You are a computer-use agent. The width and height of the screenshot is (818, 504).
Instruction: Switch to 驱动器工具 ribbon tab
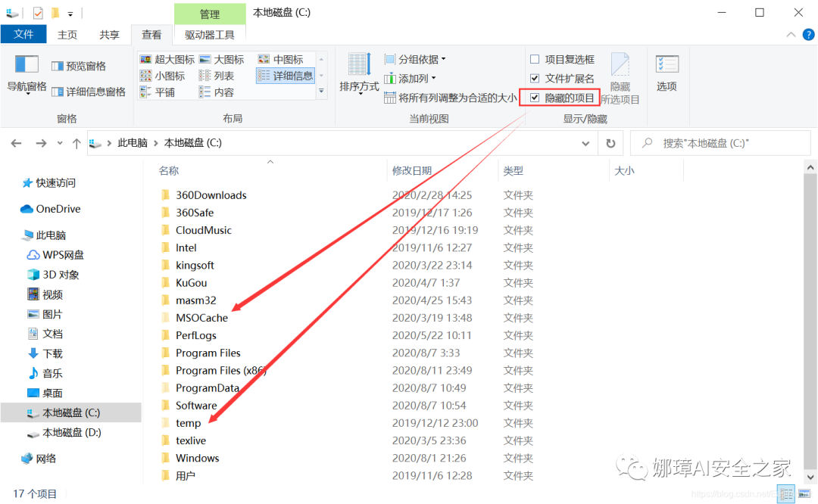tap(209, 34)
